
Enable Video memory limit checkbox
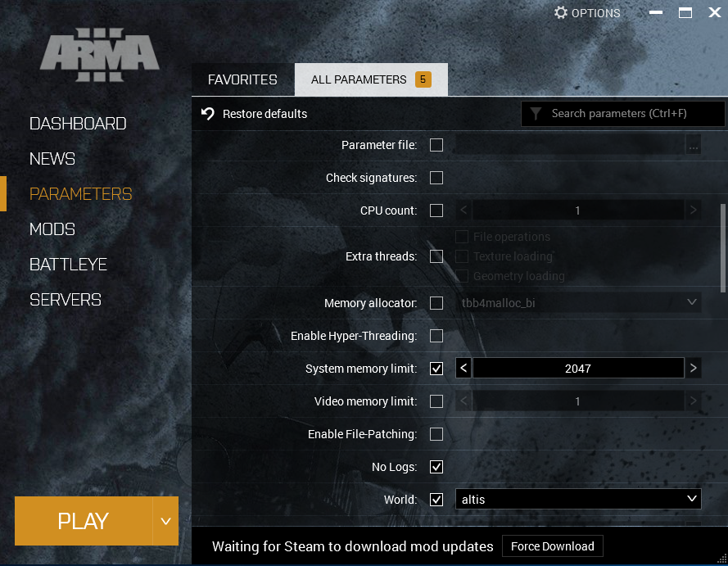click(436, 401)
